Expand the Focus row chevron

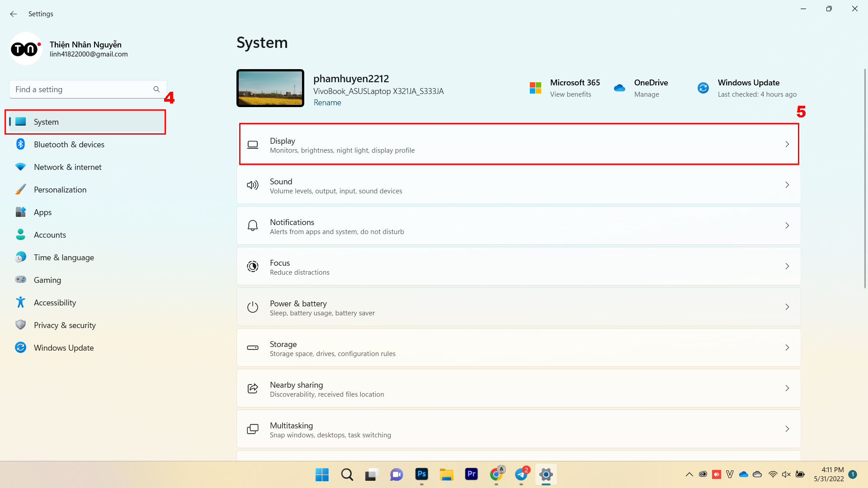[x=787, y=266]
